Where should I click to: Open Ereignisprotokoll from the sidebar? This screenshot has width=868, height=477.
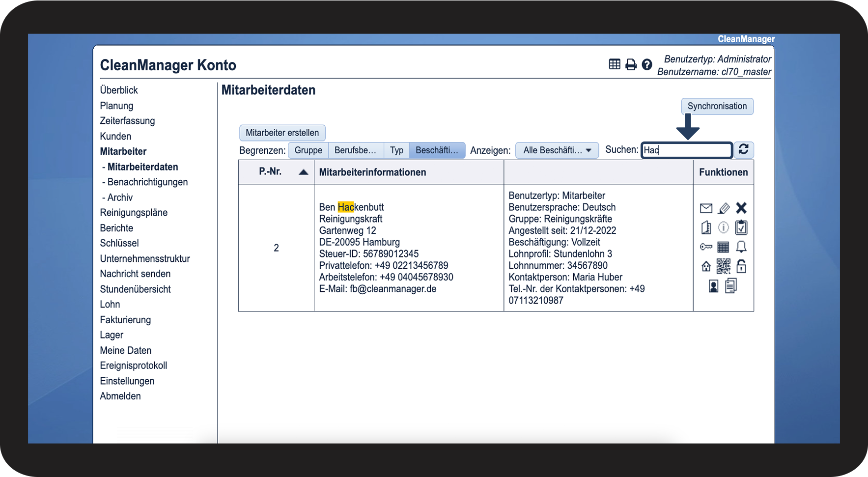[134, 365]
